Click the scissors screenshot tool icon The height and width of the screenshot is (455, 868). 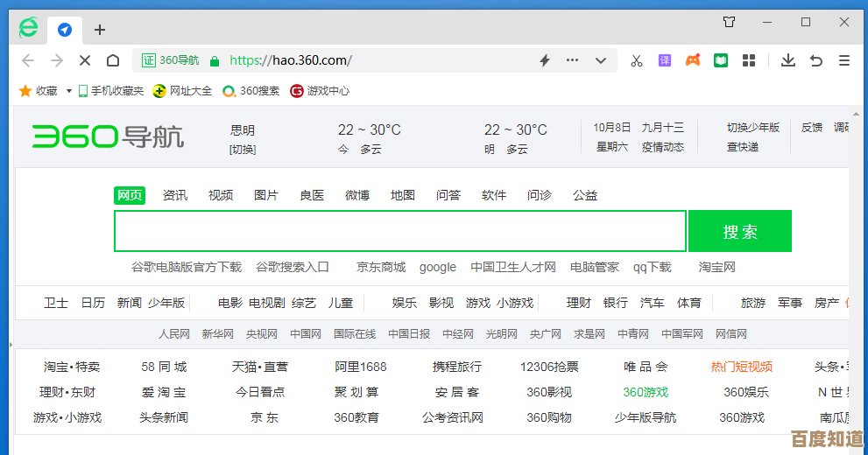coord(637,60)
